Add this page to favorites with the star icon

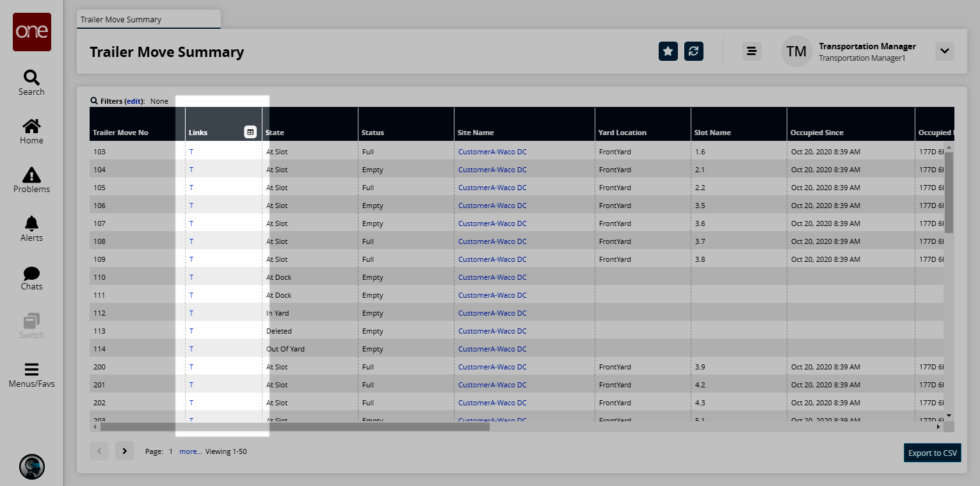tap(668, 51)
